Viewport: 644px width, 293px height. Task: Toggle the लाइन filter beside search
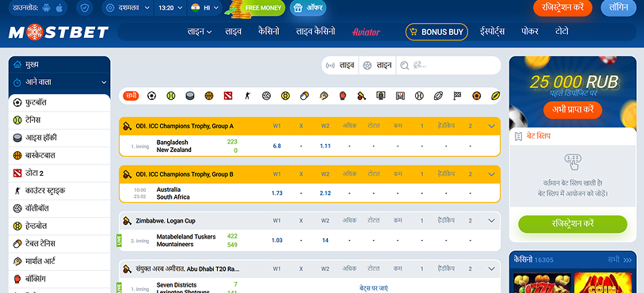coord(377,65)
